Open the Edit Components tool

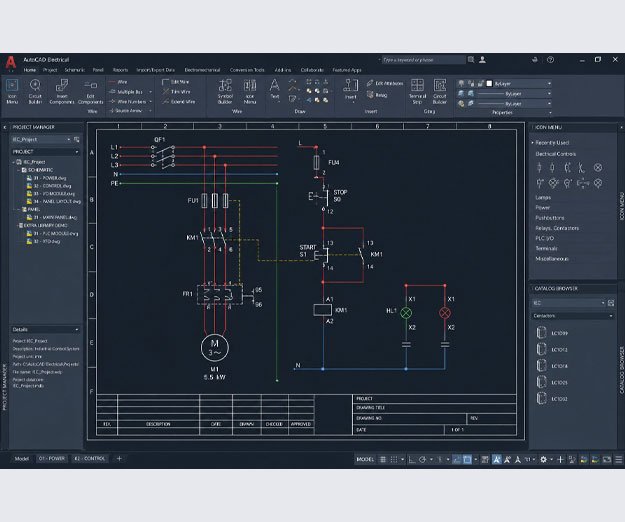point(90,91)
